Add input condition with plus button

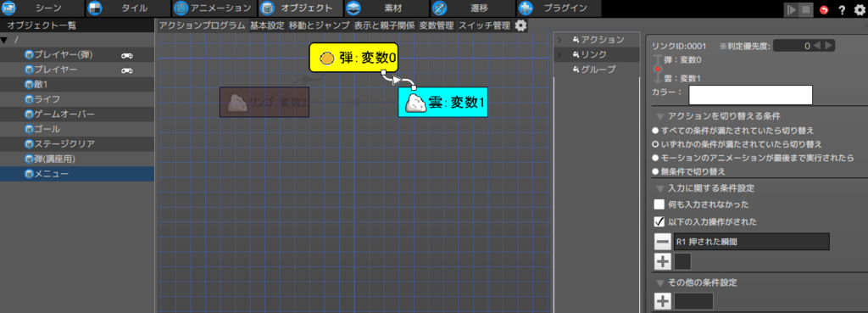tap(663, 261)
